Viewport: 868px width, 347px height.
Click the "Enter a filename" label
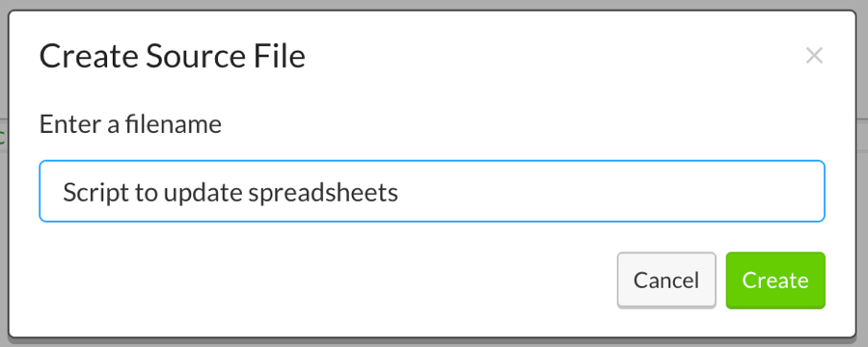tap(130, 124)
